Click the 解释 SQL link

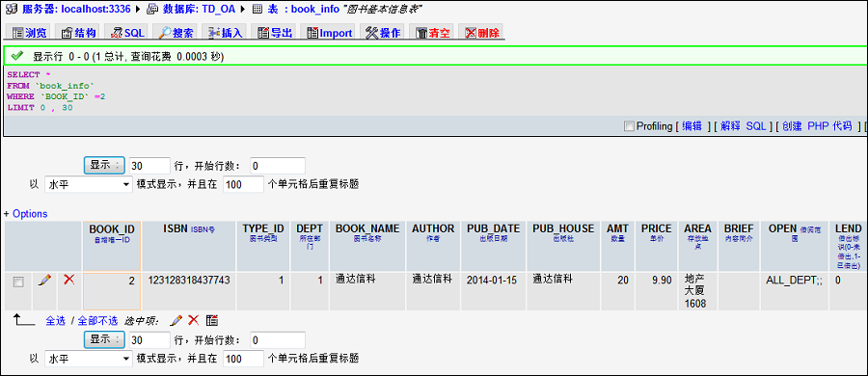744,126
